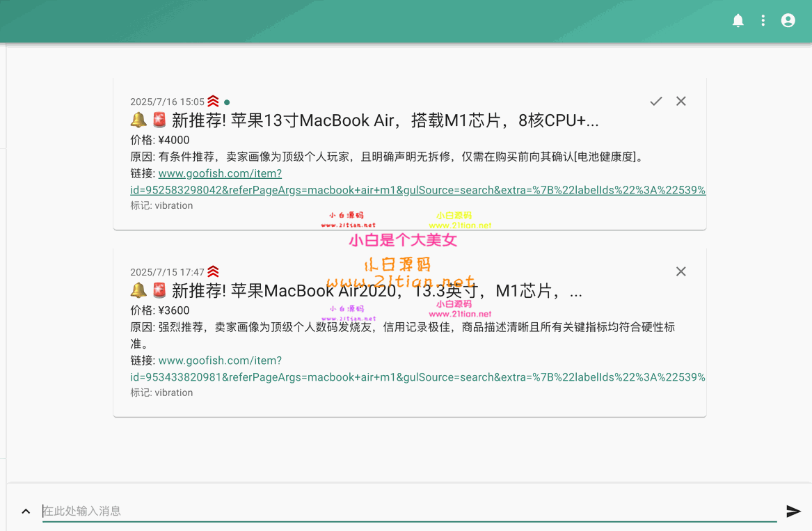Open the user account icon
812x531 pixels.
click(788, 20)
